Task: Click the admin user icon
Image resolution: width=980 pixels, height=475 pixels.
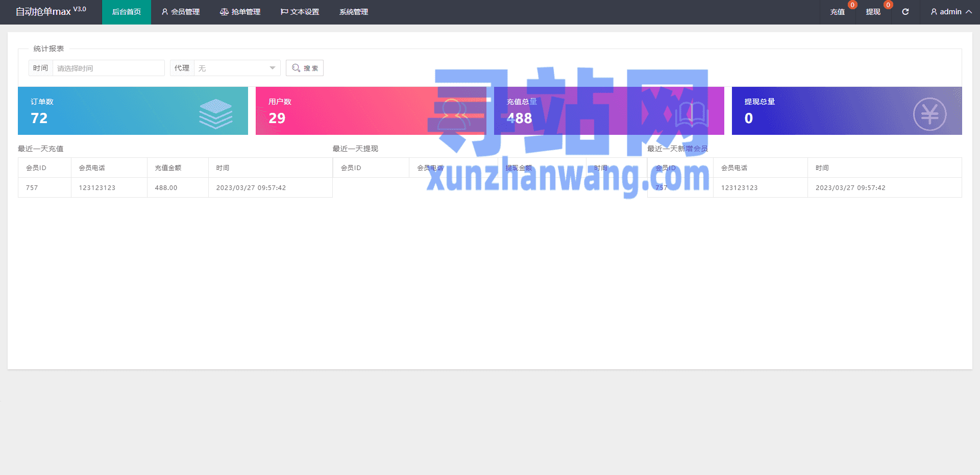Action: 934,12
